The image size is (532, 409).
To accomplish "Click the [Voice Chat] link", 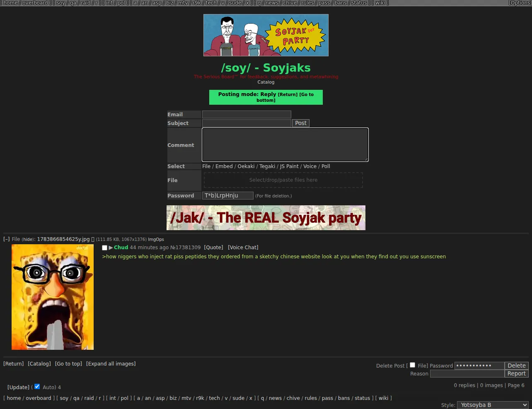I will [x=243, y=248].
